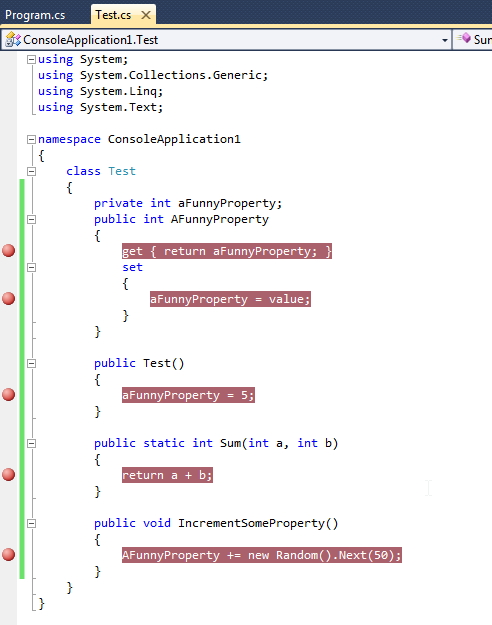Image resolution: width=492 pixels, height=625 pixels.
Task: Open the ConsoleApplication1.Test type dropdown arrow
Action: pyautogui.click(x=445, y=40)
